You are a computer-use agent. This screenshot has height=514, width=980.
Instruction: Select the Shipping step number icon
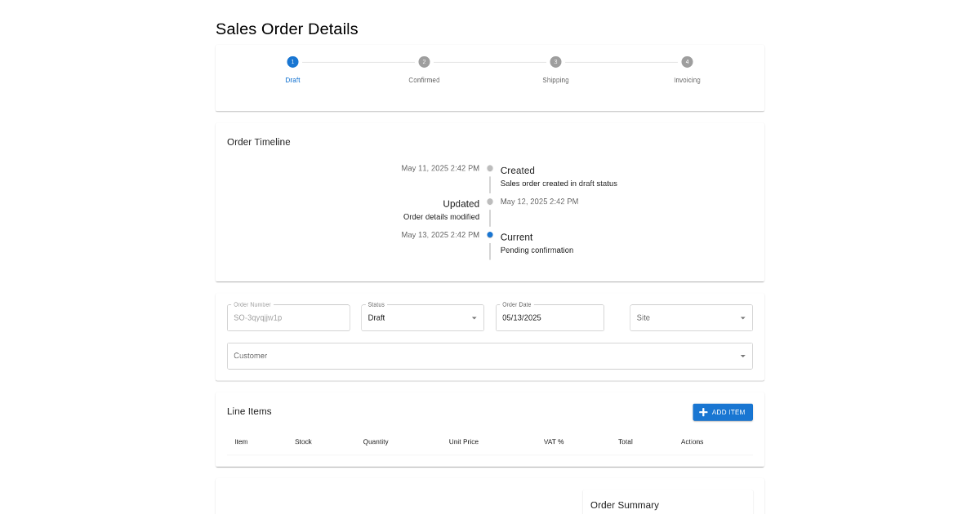click(555, 62)
